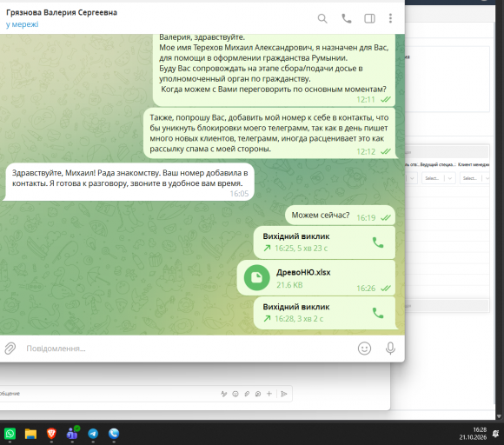
Task: Open the emoji picker in Telegram
Action: click(364, 349)
